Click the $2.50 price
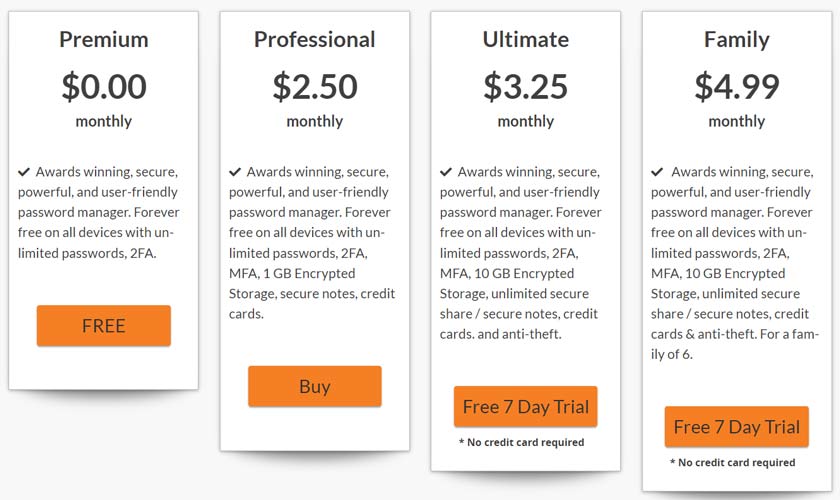The height and width of the screenshot is (500, 840). tap(315, 86)
